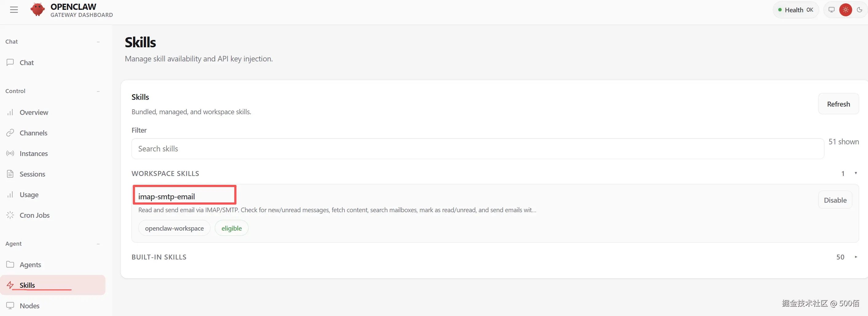Switch to system theme monitor icon
Image resolution: width=868 pixels, height=316 pixels.
pos(831,10)
